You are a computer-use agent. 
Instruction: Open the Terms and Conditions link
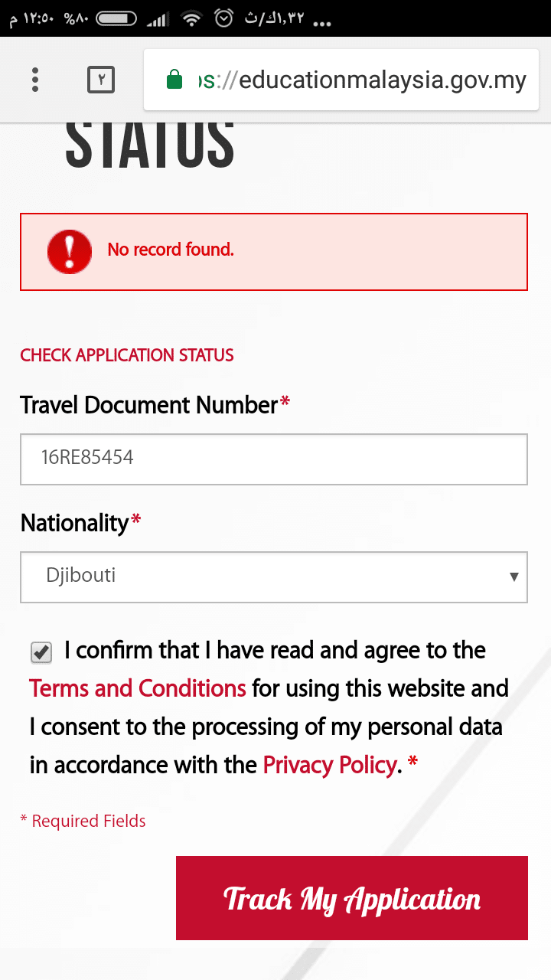pyautogui.click(x=138, y=688)
